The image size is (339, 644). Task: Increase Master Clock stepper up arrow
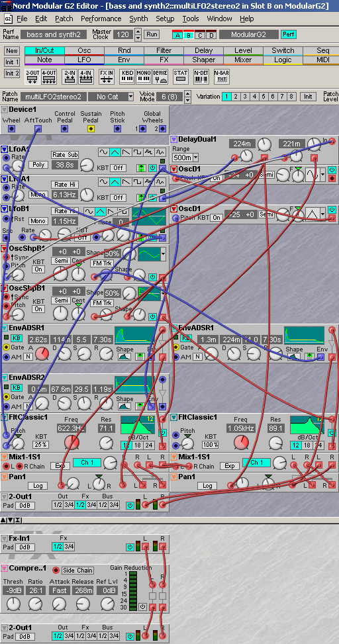(138, 32)
